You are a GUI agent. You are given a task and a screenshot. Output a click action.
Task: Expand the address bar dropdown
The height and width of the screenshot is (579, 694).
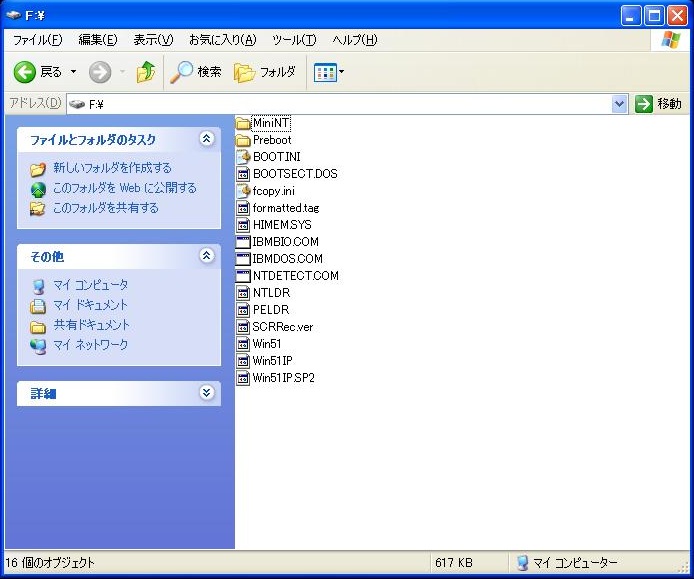[x=619, y=104]
